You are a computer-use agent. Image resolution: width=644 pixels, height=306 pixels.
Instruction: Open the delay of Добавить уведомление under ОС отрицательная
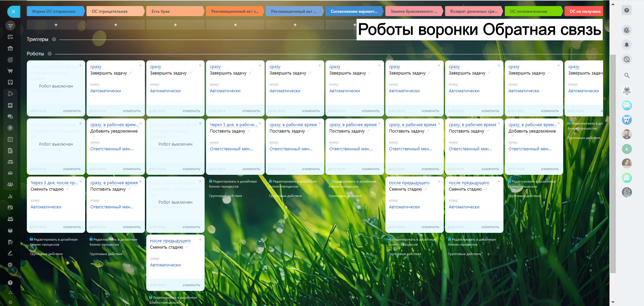coord(114,125)
